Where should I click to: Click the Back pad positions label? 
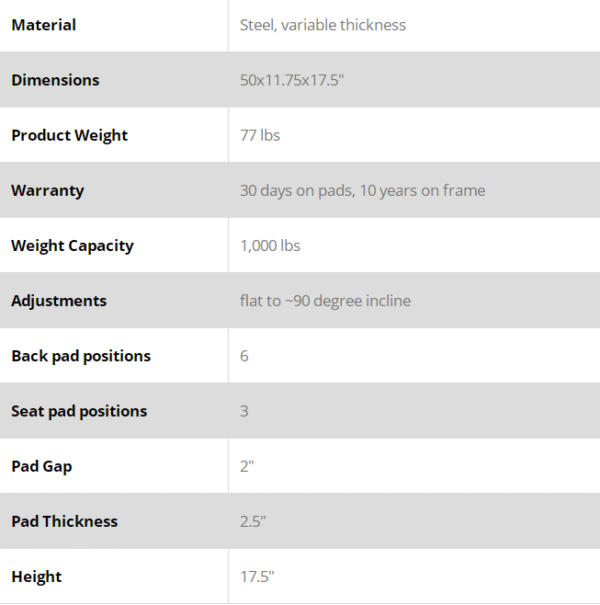[x=81, y=356]
